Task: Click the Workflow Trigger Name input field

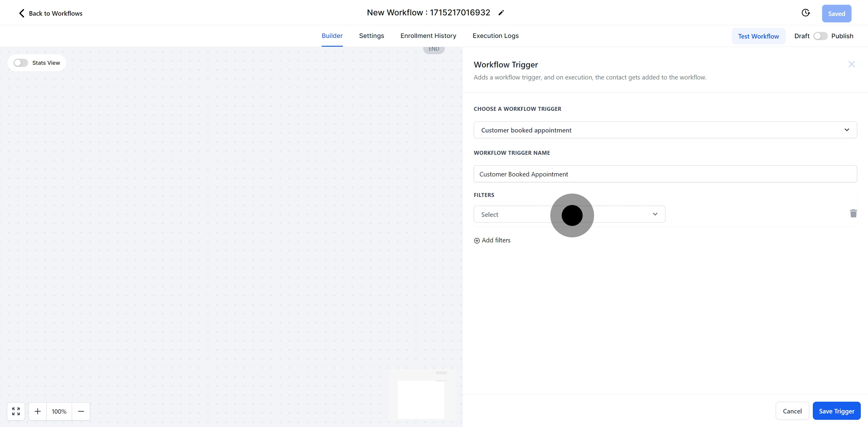Action: coord(665,174)
